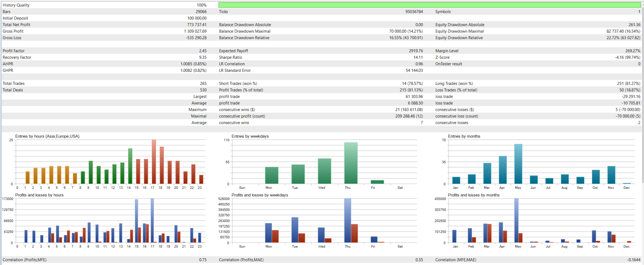The height and width of the screenshot is (265, 644).
Task: Select the Correlation (Profits,MFE) value 0.75
Action: pyautogui.click(x=203, y=260)
